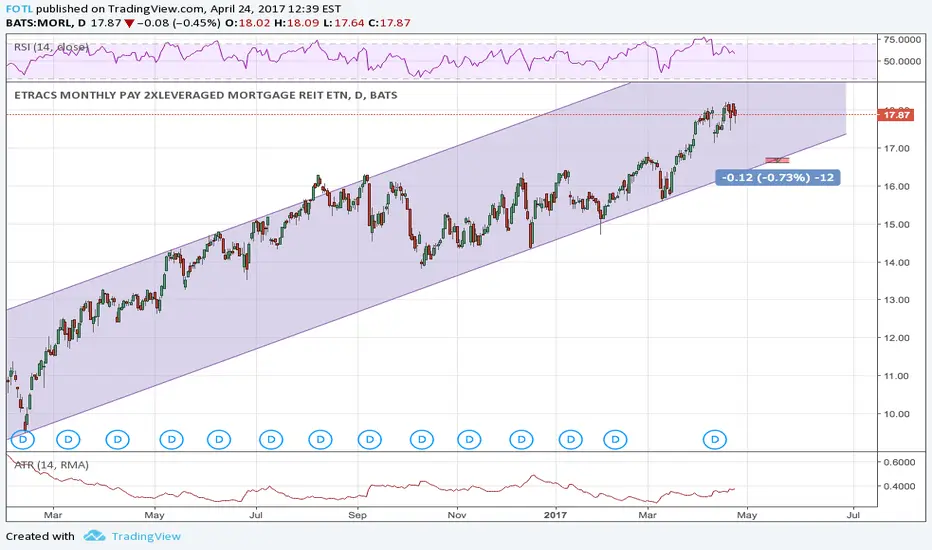Viewport: 932px width, 550px height.
Task: Open the June 2016 dividend D marker
Action: pos(219,439)
